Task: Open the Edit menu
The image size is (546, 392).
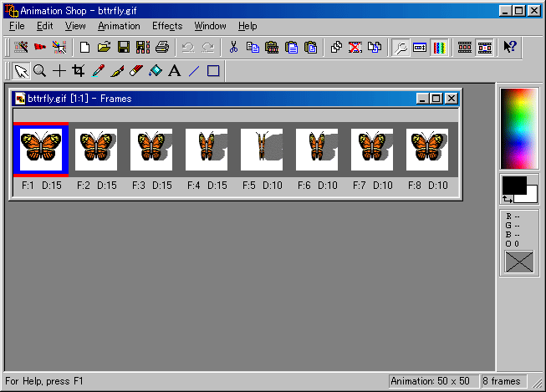Action: pos(45,26)
